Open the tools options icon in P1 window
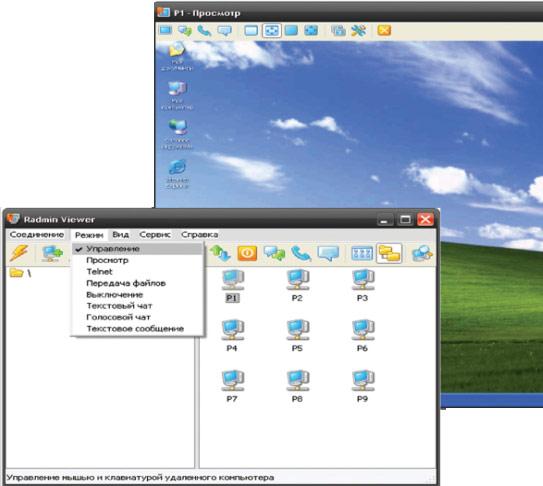This screenshot has width=543, height=486. coord(359,30)
